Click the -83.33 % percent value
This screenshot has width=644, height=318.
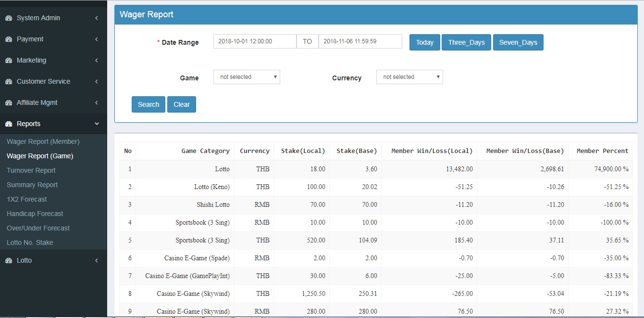pyautogui.click(x=616, y=276)
